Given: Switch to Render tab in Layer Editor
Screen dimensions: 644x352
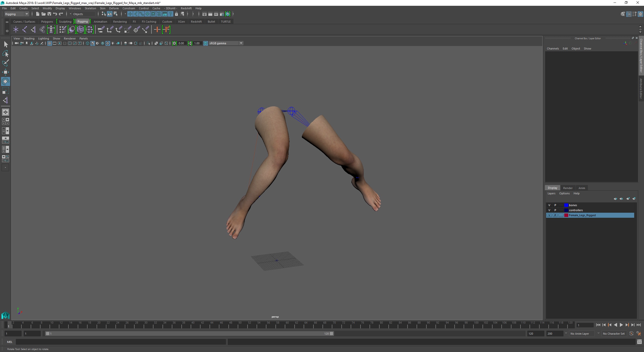Looking at the screenshot, I should click(568, 188).
